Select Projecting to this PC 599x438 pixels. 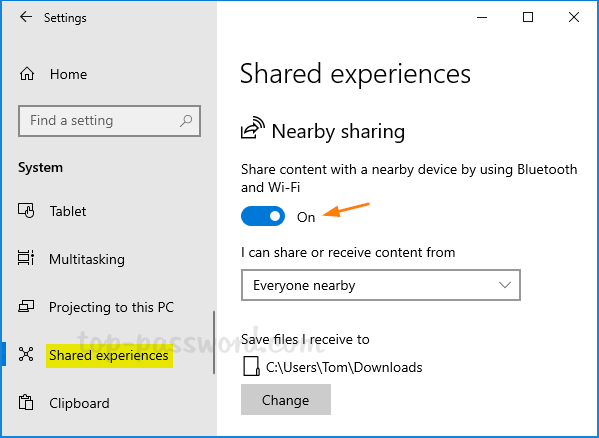click(111, 307)
